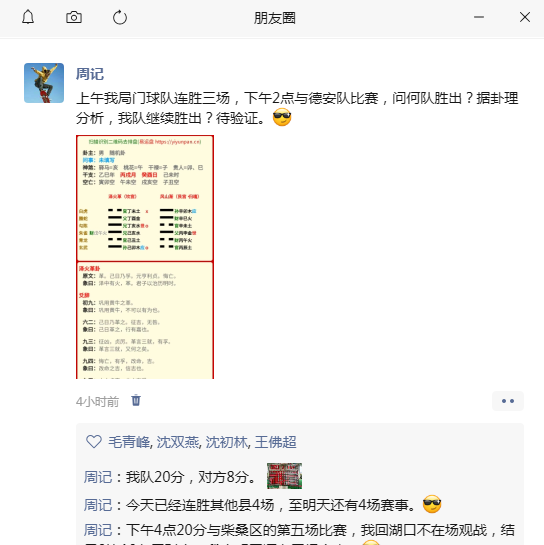This screenshot has height=545, width=544.
Task: Open liker 沈初林's profile
Action: pyautogui.click(x=227, y=442)
